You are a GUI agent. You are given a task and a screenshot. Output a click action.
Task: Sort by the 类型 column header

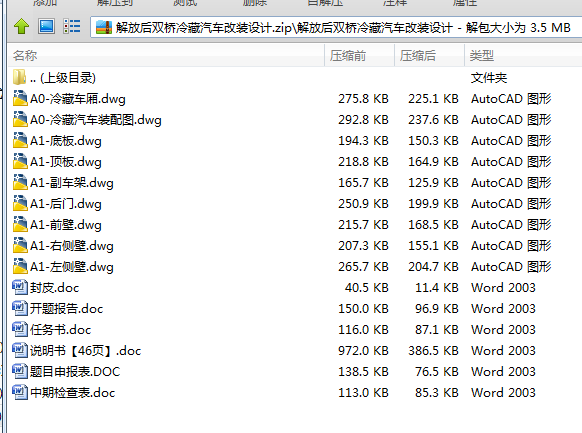coord(523,56)
